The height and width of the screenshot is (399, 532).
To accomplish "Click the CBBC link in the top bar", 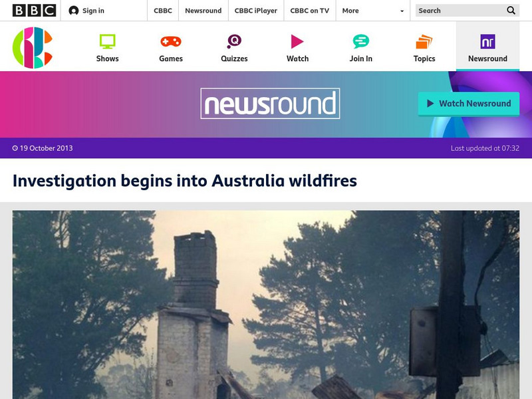I will [x=163, y=11].
